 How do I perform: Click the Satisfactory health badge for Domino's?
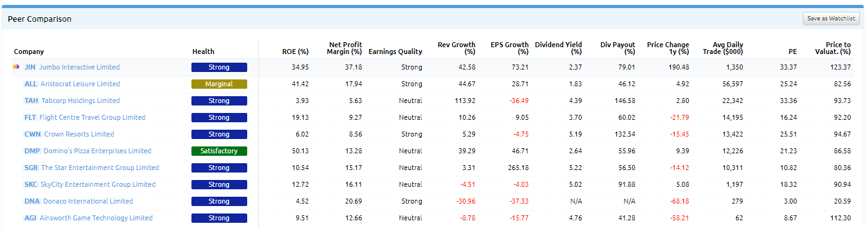pyautogui.click(x=219, y=151)
